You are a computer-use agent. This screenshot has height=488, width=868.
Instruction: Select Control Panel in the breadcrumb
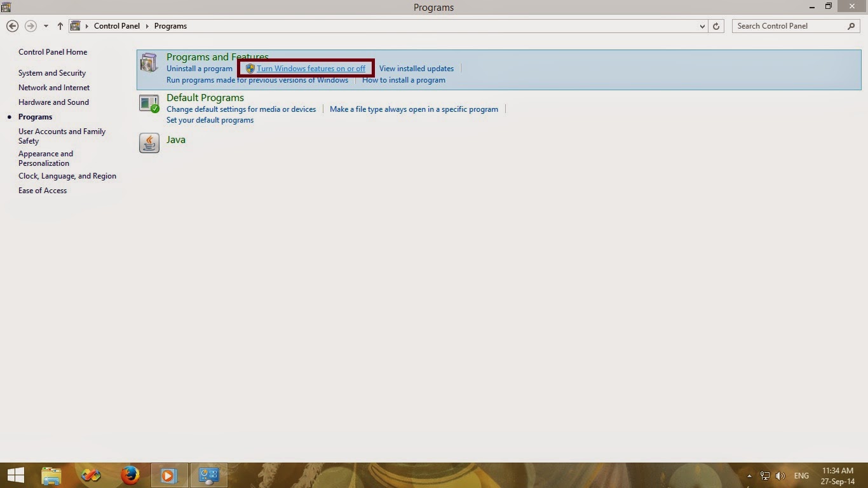117,26
